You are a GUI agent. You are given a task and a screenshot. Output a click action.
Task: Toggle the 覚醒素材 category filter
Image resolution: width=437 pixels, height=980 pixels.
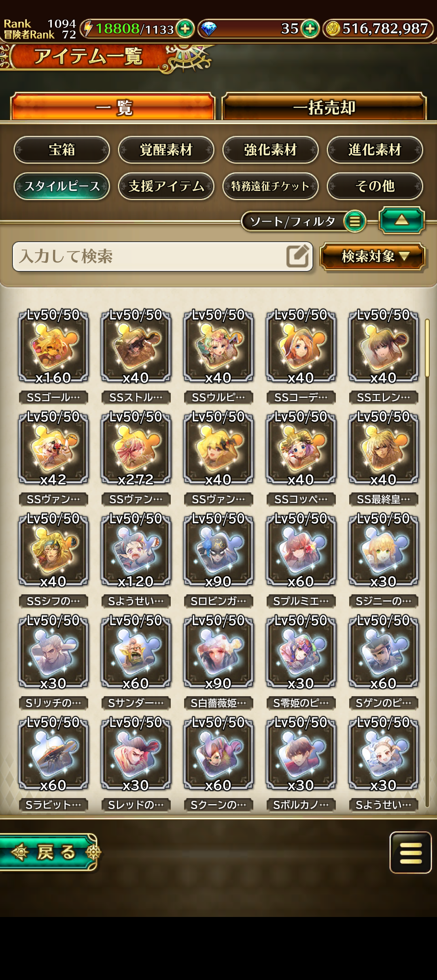pos(166,150)
